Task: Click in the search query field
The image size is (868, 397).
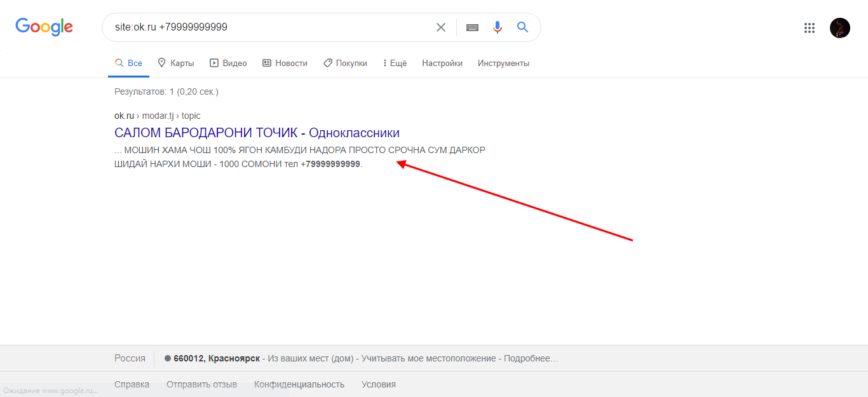Action: pos(267,27)
